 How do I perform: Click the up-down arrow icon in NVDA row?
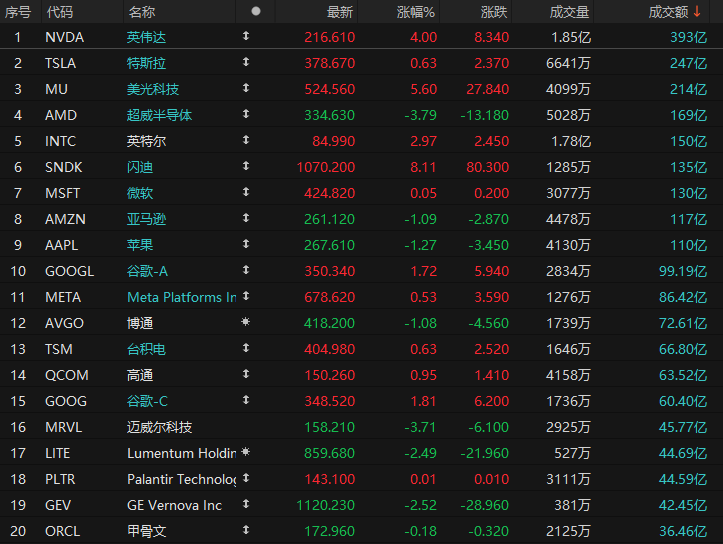(246, 36)
